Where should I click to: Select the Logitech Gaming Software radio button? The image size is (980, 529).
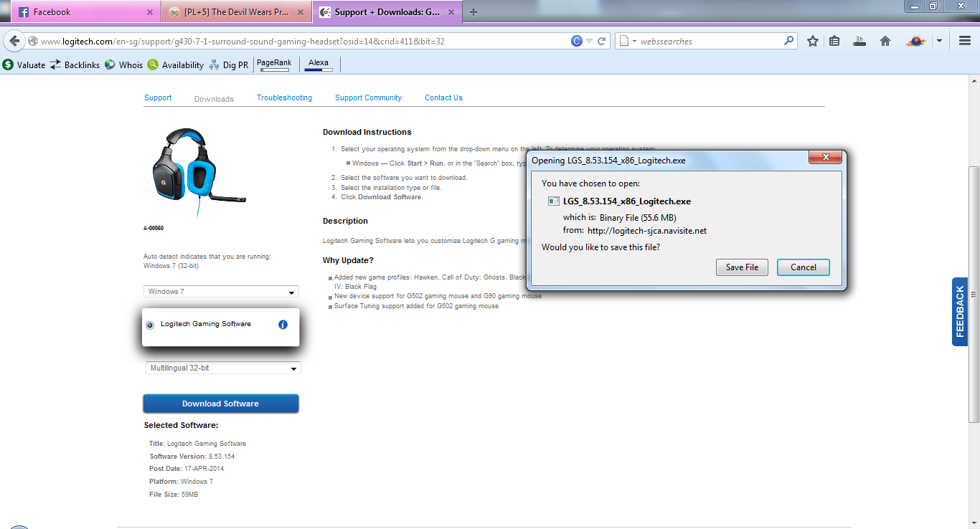[150, 325]
